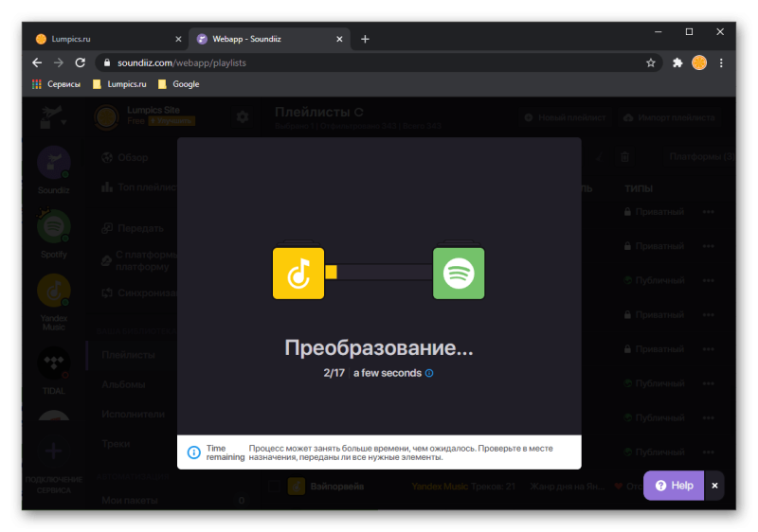Open the dropdown arrow beside the Soundiiz logo

pos(63,123)
